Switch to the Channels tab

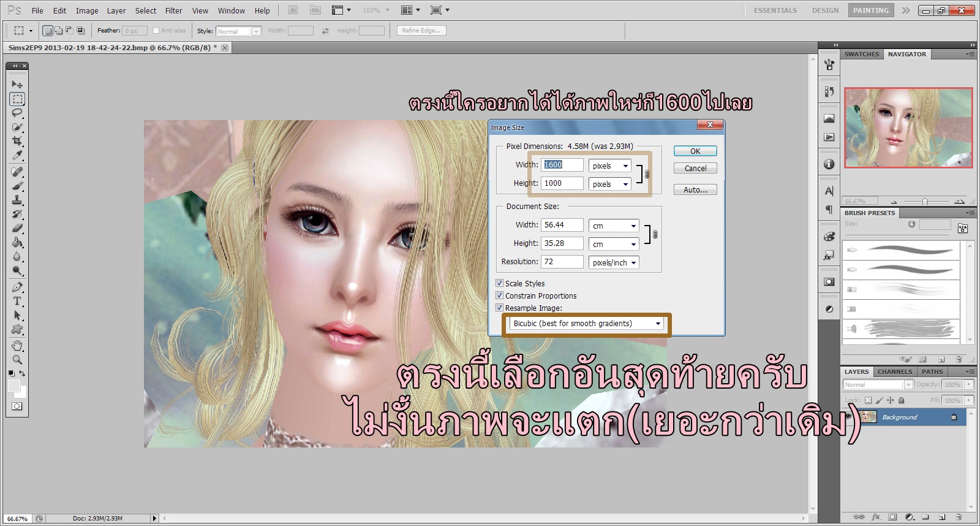click(895, 372)
